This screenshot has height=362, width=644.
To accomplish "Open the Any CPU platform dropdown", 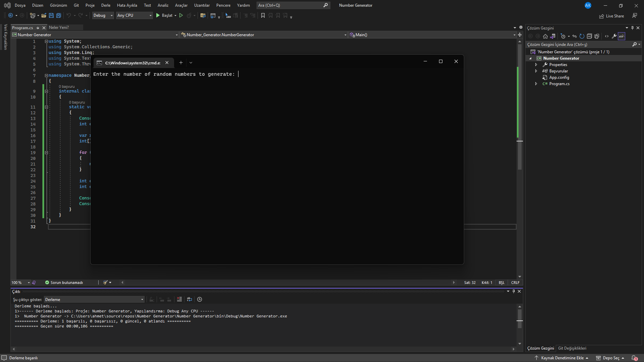I will point(135,15).
